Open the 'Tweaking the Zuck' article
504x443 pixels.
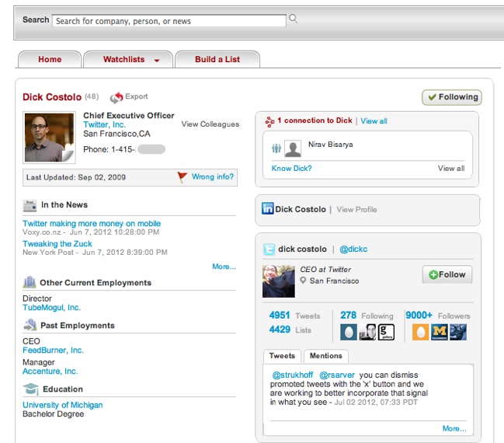point(57,243)
